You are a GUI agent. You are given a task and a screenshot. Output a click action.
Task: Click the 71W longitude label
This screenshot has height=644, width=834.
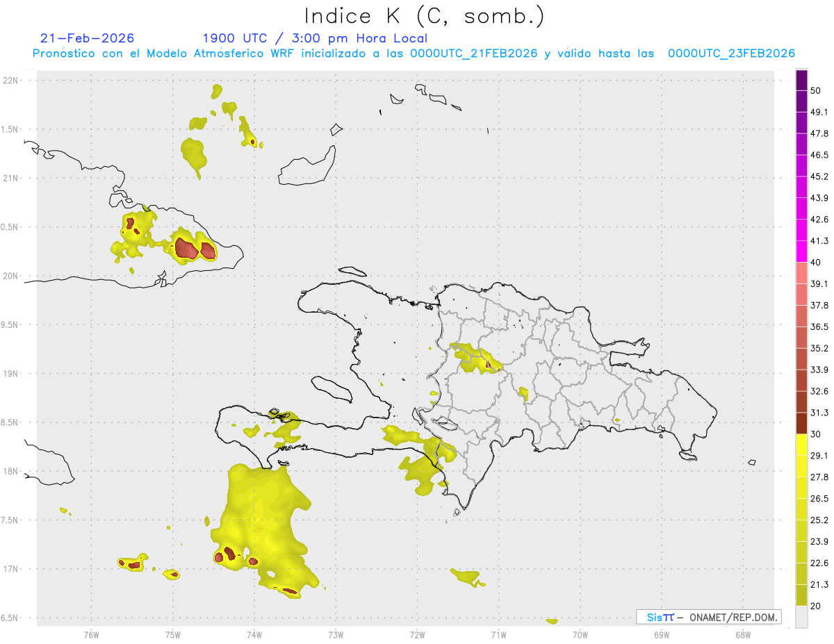(498, 634)
